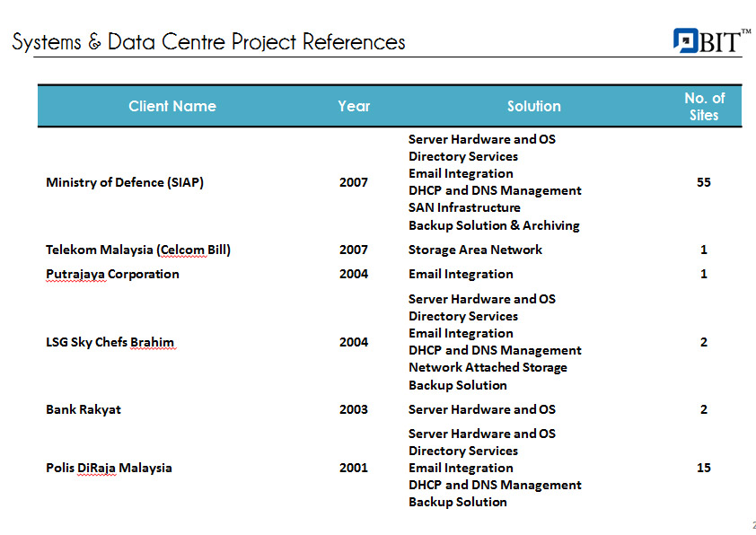Click 'Telekom Malaysia (Celcom Bill)' client entry
Screen dimensions: 756x535
[138, 250]
